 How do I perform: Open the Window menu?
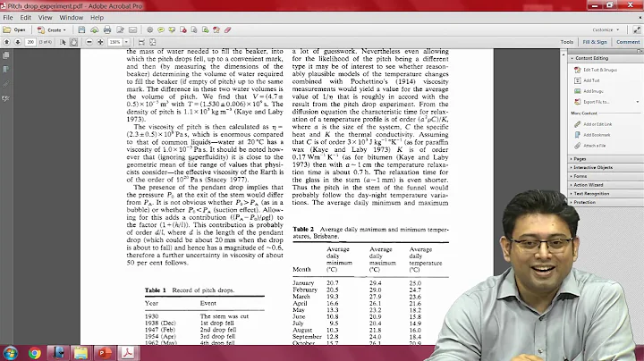71,18
